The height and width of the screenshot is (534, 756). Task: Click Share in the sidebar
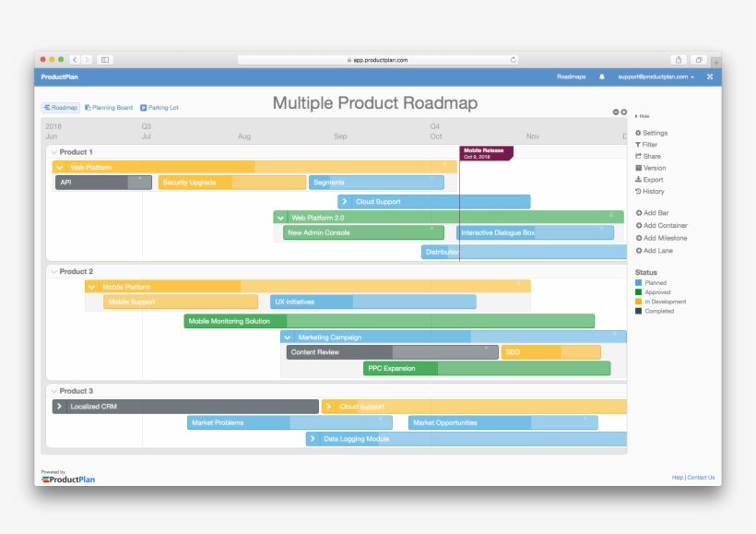651,157
